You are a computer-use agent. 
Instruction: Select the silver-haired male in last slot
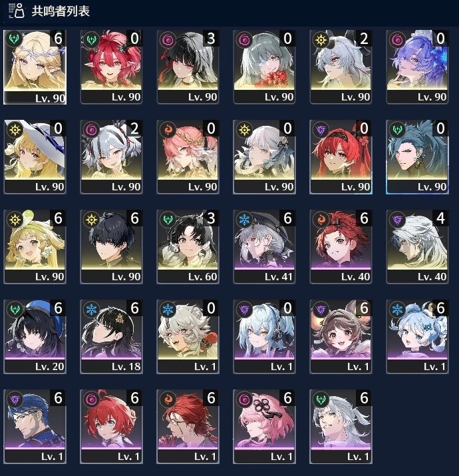point(341,427)
